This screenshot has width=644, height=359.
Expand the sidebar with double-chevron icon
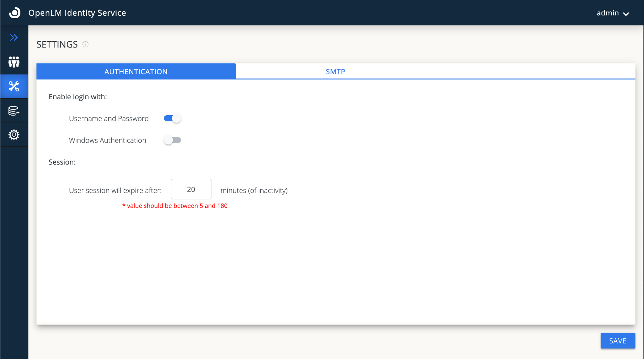click(x=14, y=38)
